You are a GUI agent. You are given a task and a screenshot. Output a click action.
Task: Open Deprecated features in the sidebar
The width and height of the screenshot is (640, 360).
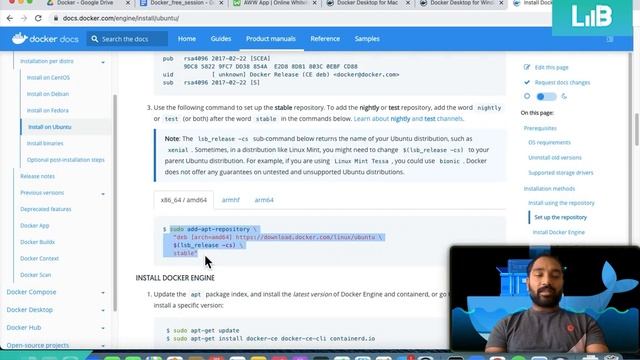click(46, 209)
